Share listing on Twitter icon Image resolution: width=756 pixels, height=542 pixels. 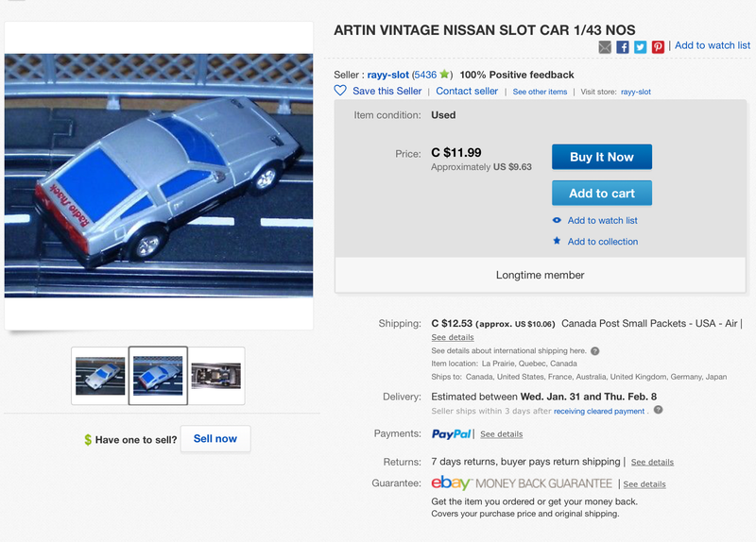tap(641, 46)
